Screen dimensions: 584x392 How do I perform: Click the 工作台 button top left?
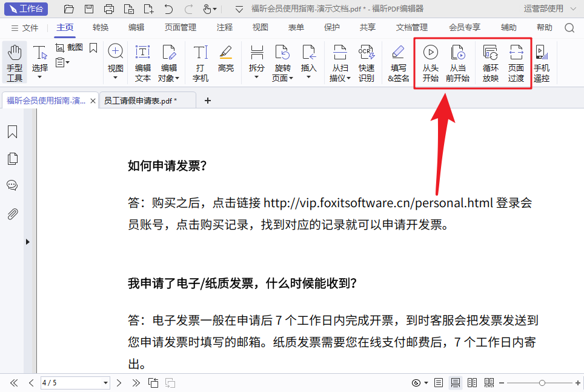click(26, 8)
